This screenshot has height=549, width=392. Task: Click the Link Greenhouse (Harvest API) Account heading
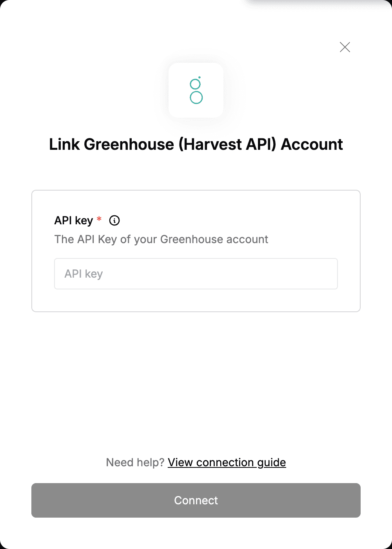(196, 144)
